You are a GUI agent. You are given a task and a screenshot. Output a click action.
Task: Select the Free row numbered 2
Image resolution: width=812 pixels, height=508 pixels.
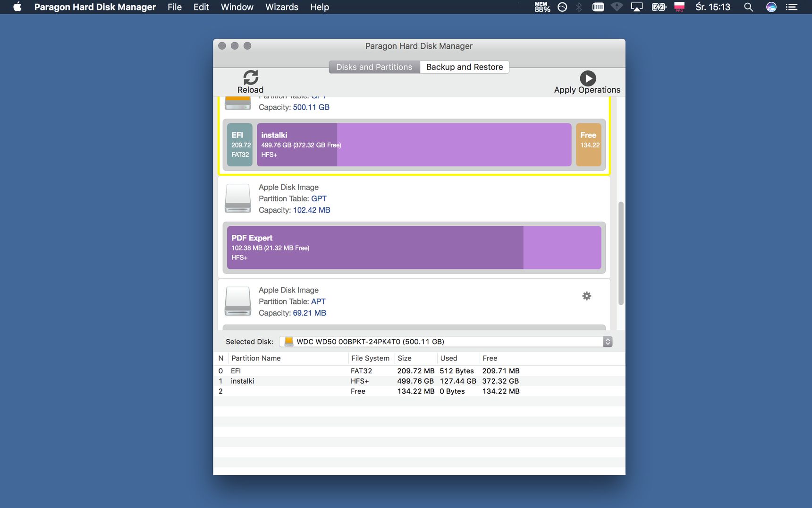[419, 391]
